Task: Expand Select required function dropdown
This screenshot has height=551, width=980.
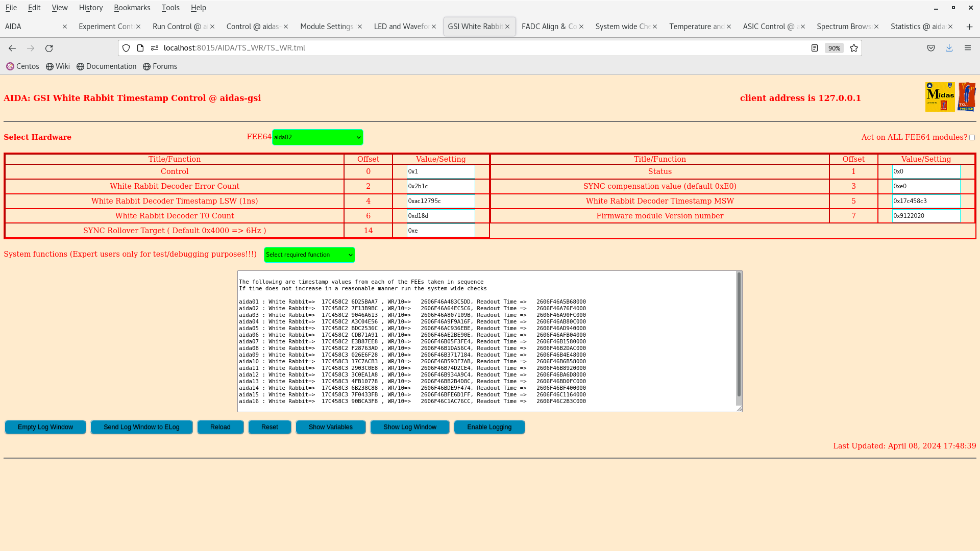Action: tap(309, 255)
